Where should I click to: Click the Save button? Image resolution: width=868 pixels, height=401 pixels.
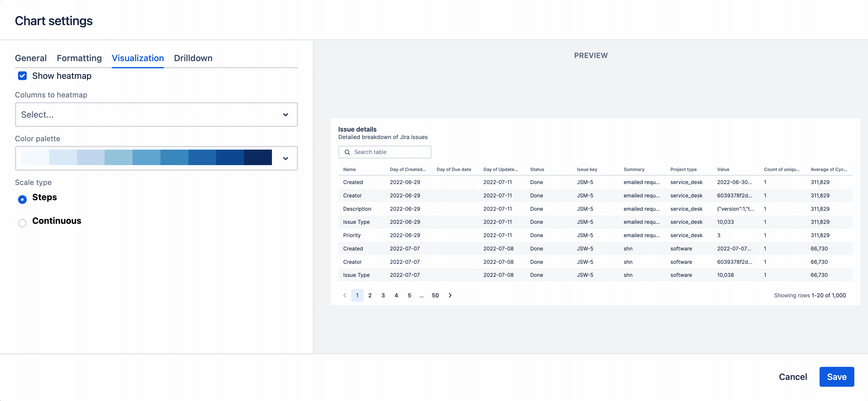837,377
